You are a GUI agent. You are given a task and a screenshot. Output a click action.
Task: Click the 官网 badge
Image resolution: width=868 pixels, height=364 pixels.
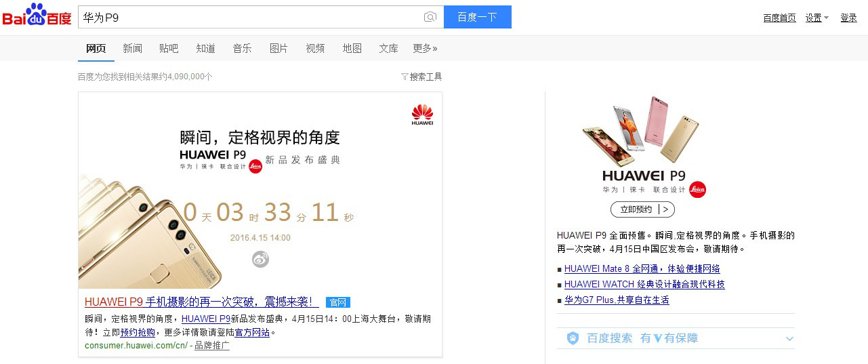coord(337,302)
